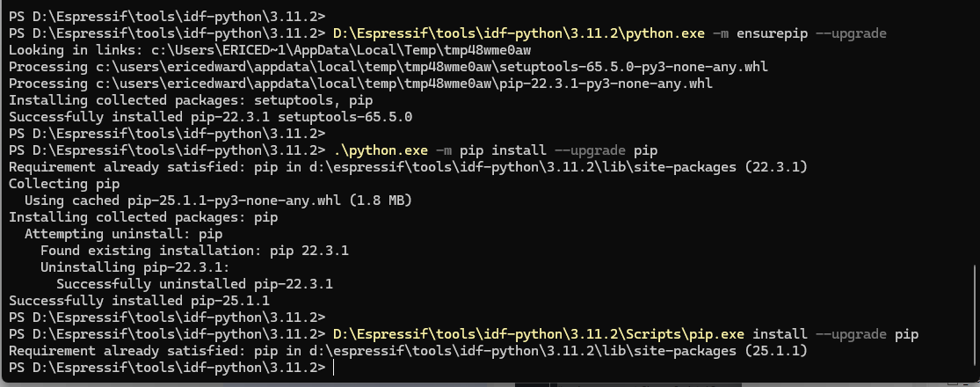Click the 'Processing' line for setuptools-65.5.0-py3-none-any.whl
The width and height of the screenshot is (980, 387).
pos(388,67)
